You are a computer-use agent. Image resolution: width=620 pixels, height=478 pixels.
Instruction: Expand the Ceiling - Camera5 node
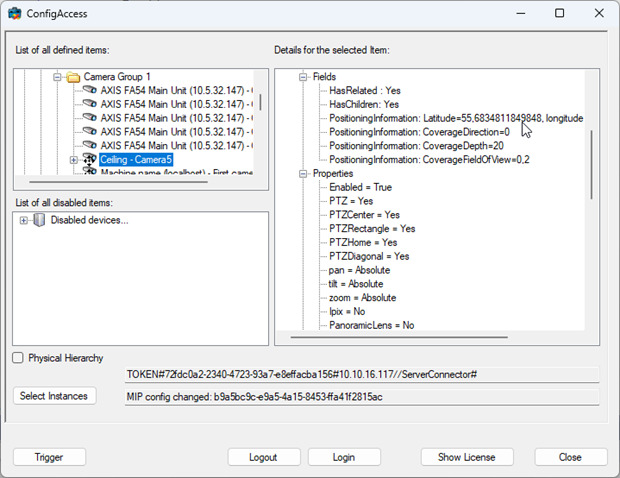[74, 160]
